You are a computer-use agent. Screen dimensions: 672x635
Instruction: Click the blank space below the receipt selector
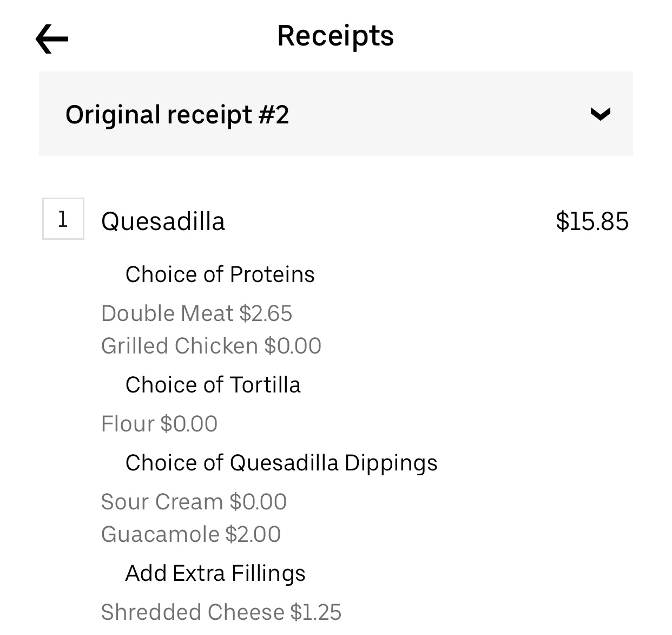click(x=335, y=176)
